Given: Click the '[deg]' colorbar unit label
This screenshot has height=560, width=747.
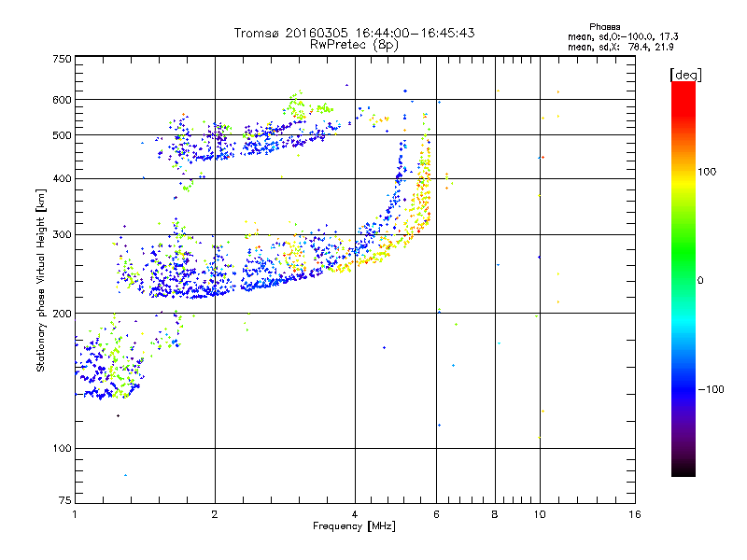Looking at the screenshot, I should click(x=685, y=75).
